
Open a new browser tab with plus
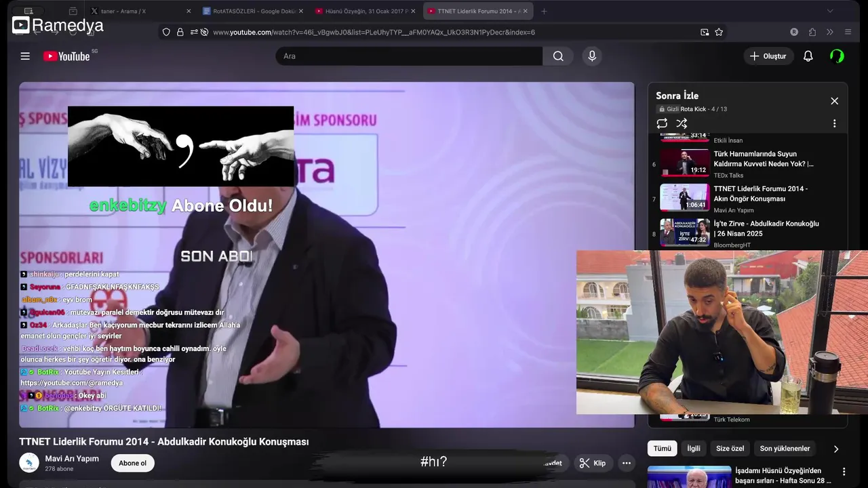click(544, 11)
